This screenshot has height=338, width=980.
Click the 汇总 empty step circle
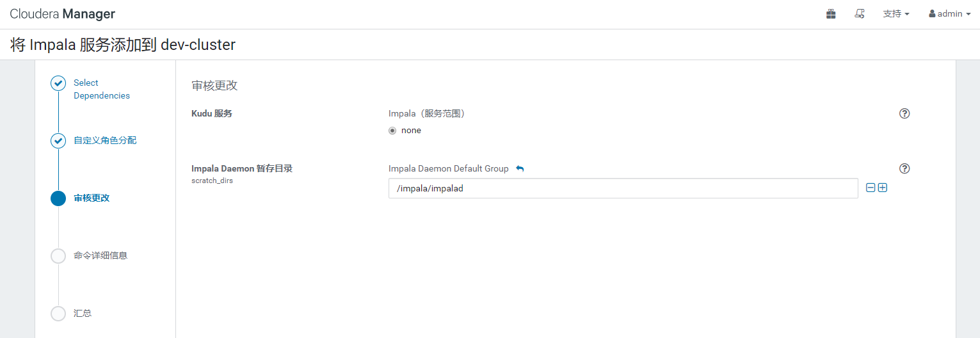pyautogui.click(x=58, y=314)
